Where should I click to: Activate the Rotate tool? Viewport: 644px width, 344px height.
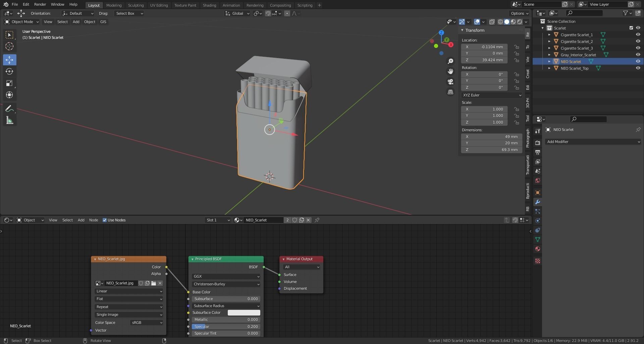(x=9, y=71)
